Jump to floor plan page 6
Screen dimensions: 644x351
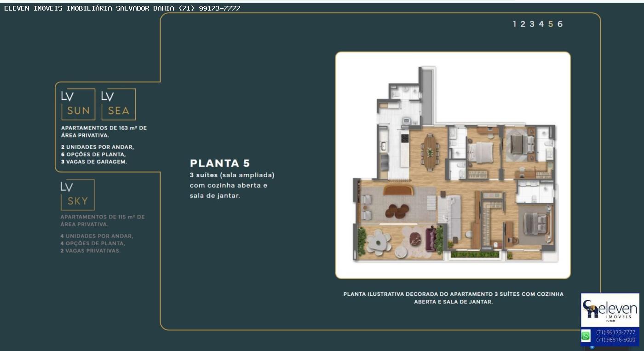pyautogui.click(x=560, y=24)
